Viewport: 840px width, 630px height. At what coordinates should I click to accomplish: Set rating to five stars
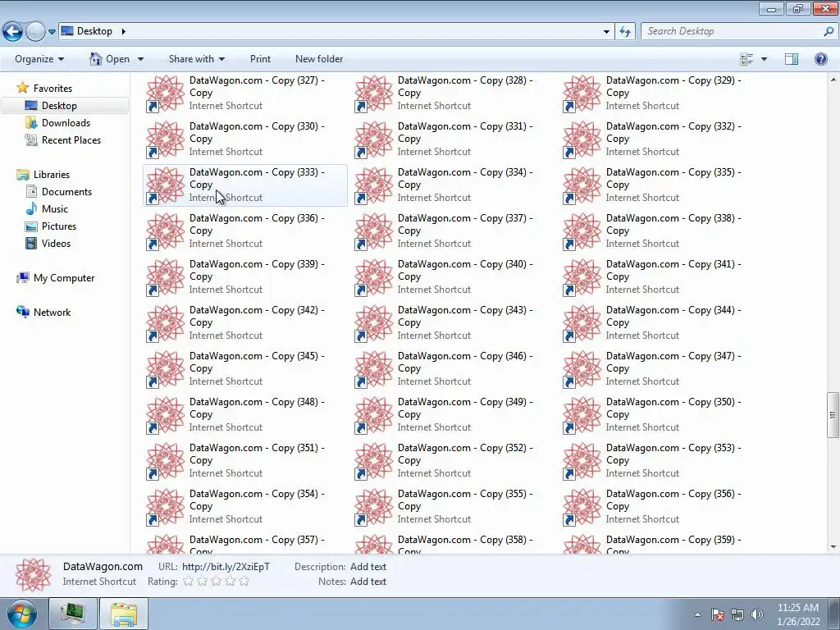pyautogui.click(x=244, y=582)
